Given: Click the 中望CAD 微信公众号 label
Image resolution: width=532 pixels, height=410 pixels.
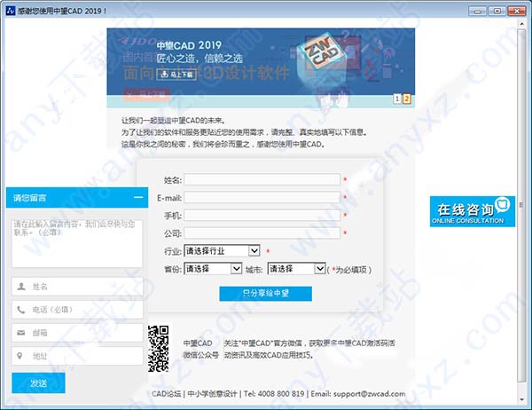Looking at the screenshot, I should 201,349.
